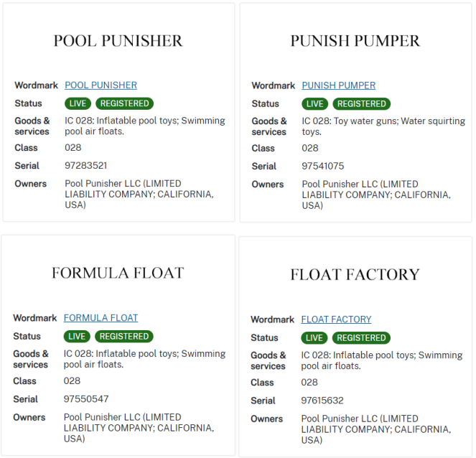Screen dimensions: 476x458
Task: Select the large POOL PUNISHER heading
Action: pos(118,41)
